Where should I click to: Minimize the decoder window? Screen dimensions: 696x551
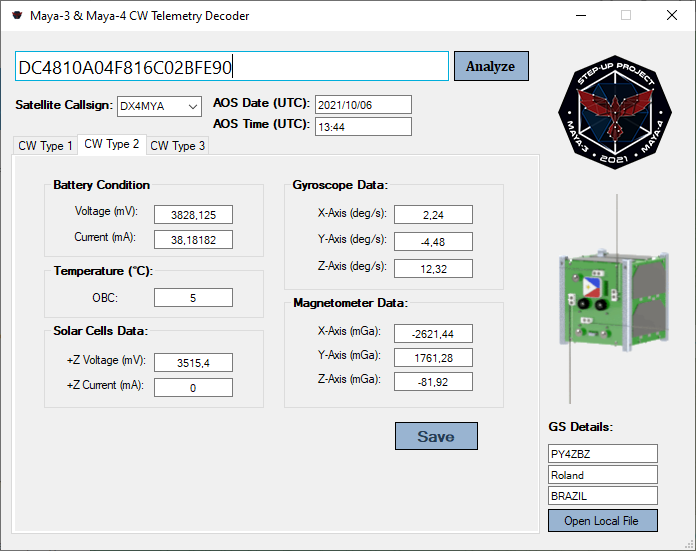point(581,16)
